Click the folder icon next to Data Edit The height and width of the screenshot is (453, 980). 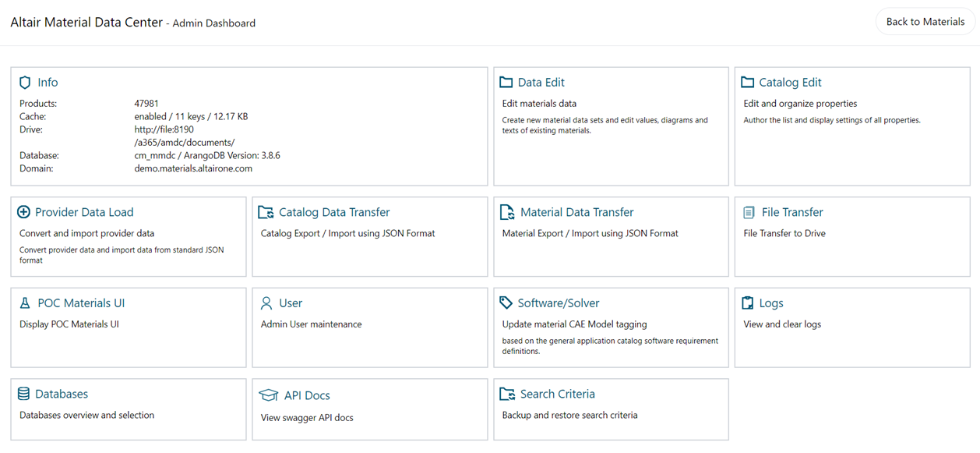tap(506, 83)
